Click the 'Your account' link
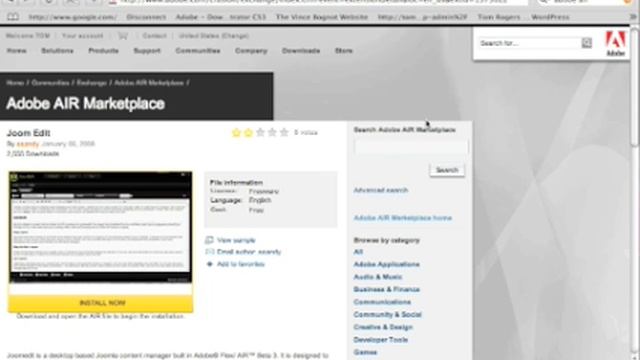The width and height of the screenshot is (640, 360). click(82, 36)
